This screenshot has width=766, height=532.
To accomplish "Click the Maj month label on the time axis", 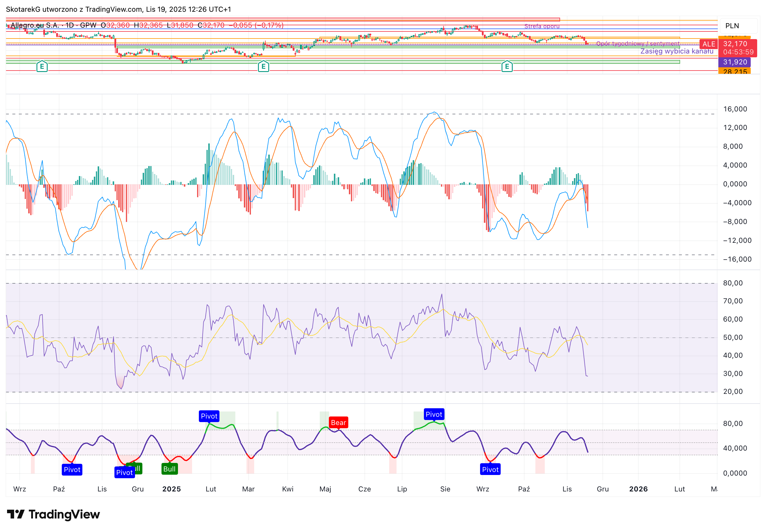I will [x=325, y=489].
